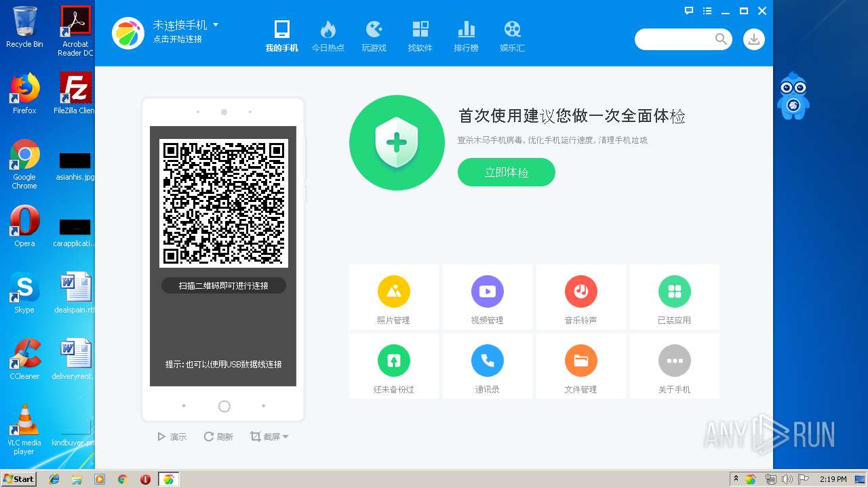The width and height of the screenshot is (868, 488).
Task: Click 扫描二维码即可进行连接 label
Action: coord(224,285)
